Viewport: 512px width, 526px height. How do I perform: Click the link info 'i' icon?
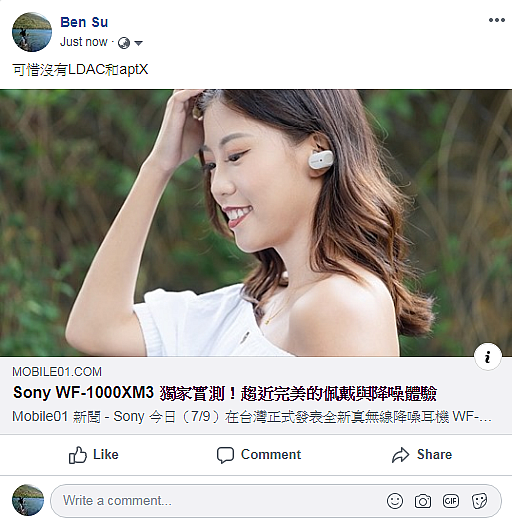pyautogui.click(x=488, y=356)
